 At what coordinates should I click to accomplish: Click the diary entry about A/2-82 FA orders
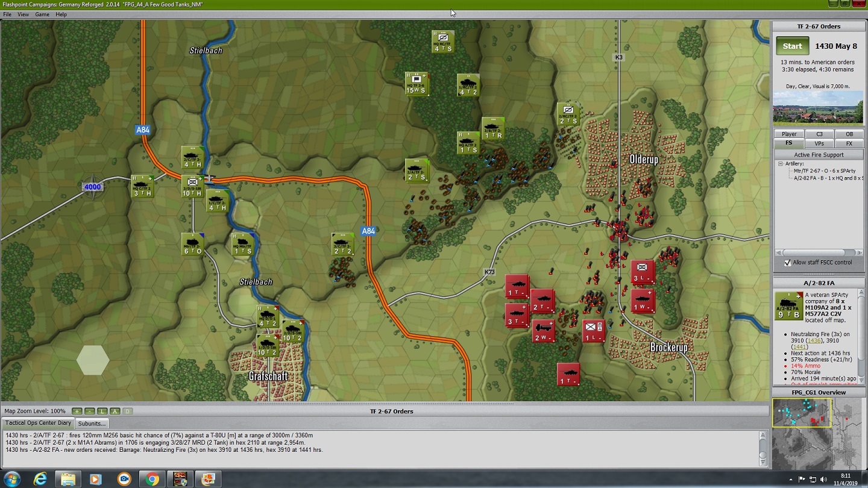164,450
